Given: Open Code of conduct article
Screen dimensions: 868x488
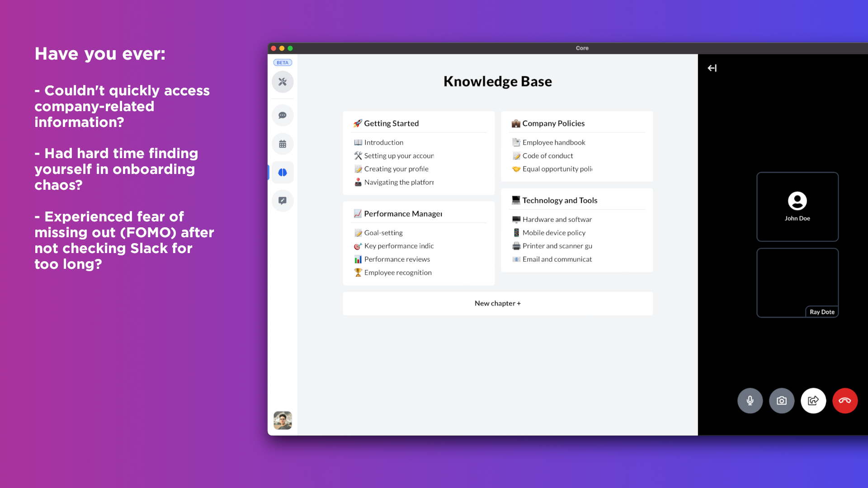Looking at the screenshot, I should click(x=542, y=155).
